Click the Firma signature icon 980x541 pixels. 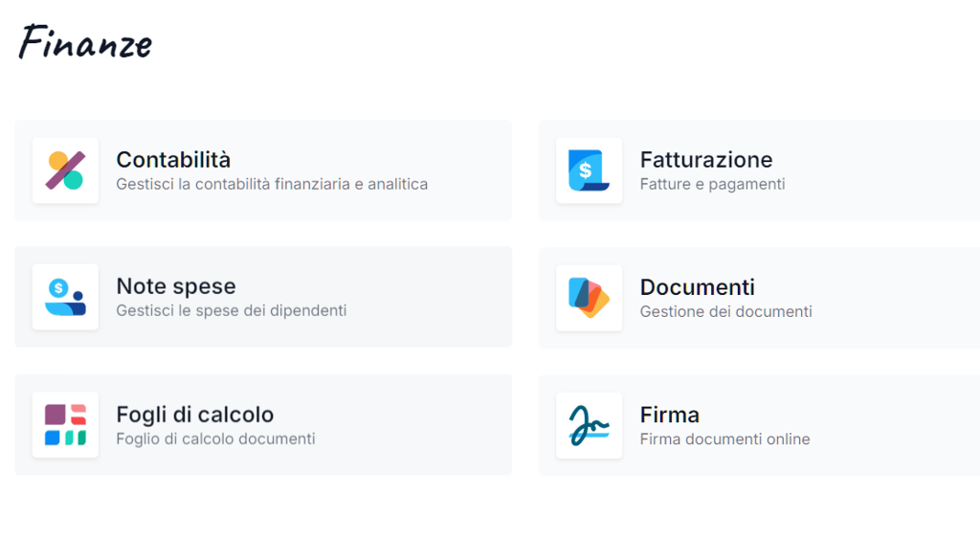pos(589,425)
